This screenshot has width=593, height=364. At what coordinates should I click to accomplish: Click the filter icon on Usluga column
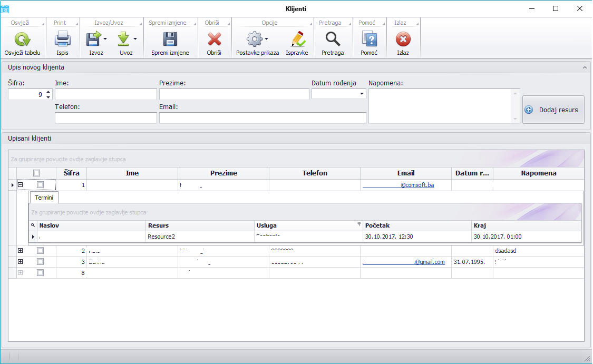(x=359, y=224)
